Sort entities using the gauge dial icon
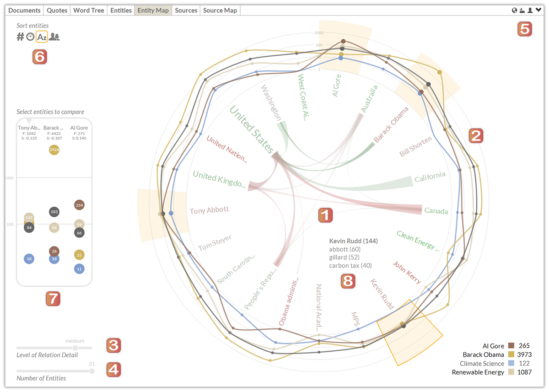 [30, 37]
